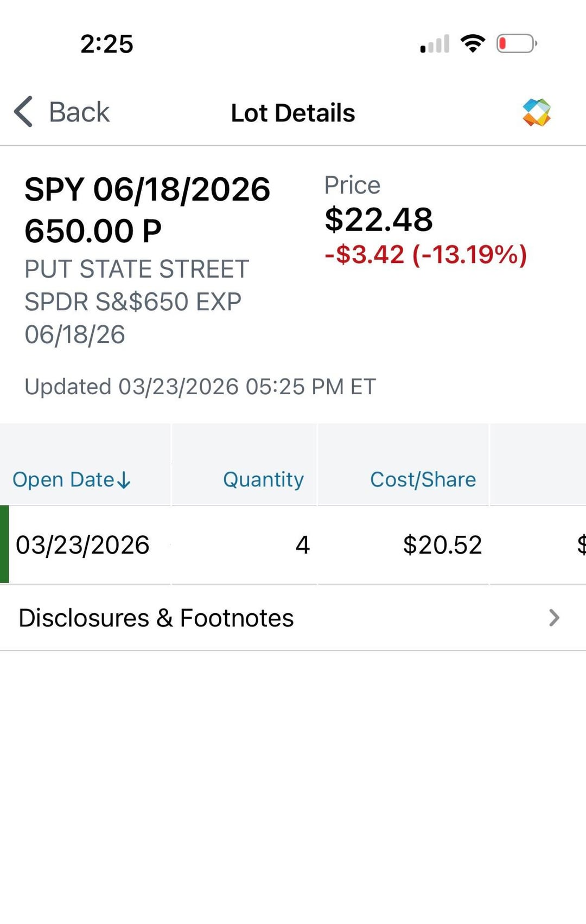
Task: Tap the Back text label
Action: click(x=79, y=112)
